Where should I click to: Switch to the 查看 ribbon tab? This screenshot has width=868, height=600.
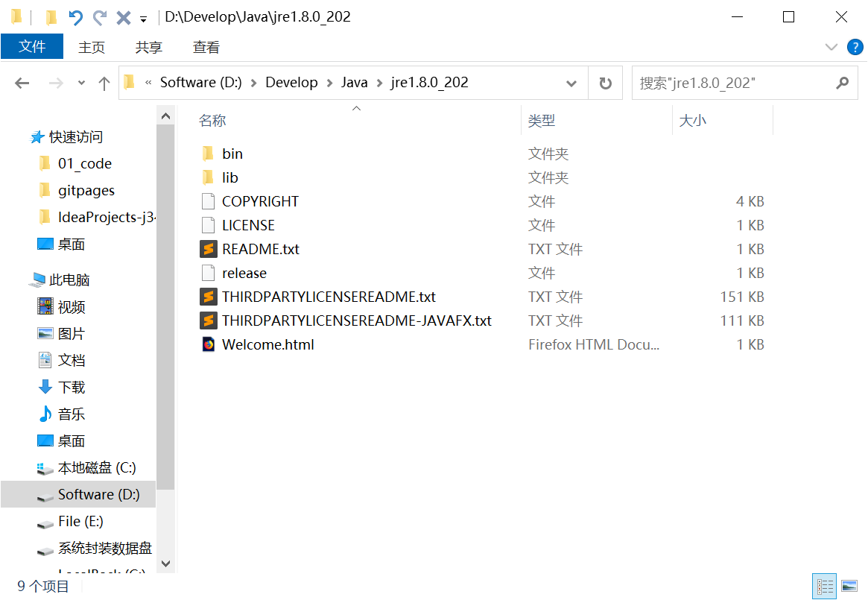(206, 47)
